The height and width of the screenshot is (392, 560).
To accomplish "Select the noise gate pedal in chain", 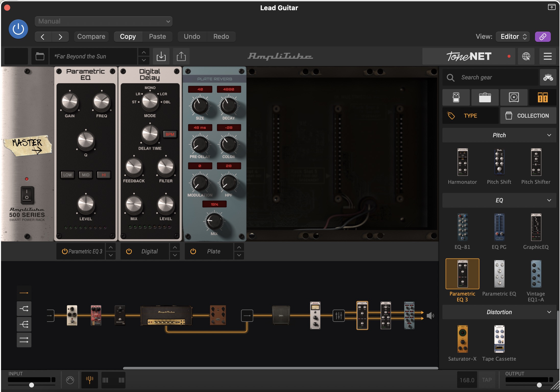I will (72, 315).
